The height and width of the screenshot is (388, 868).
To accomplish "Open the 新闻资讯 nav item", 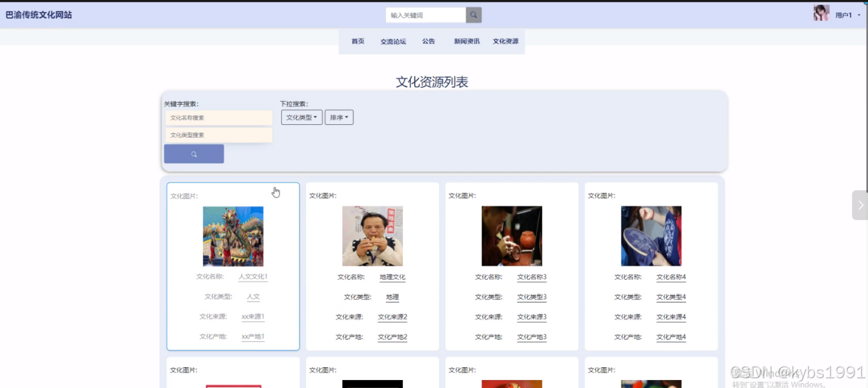I will point(467,41).
